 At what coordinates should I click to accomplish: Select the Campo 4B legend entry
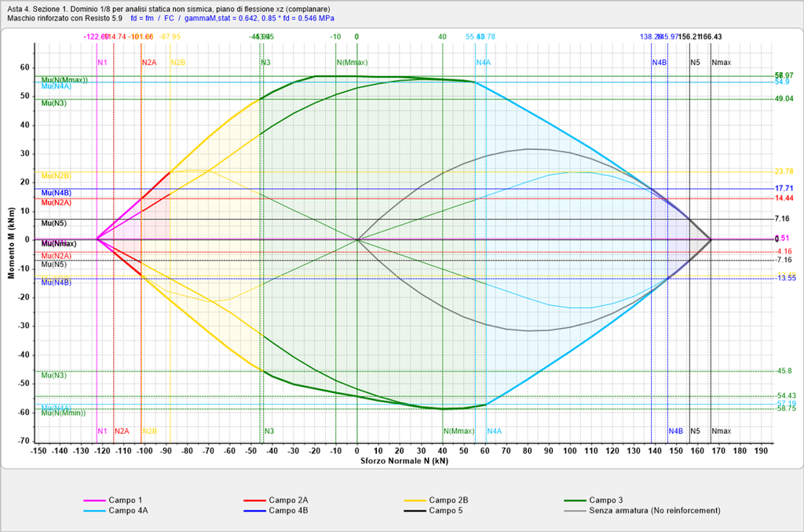click(x=288, y=511)
